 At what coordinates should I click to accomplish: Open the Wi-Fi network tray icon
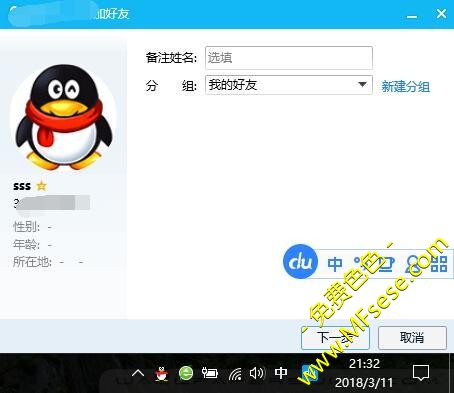click(x=235, y=374)
